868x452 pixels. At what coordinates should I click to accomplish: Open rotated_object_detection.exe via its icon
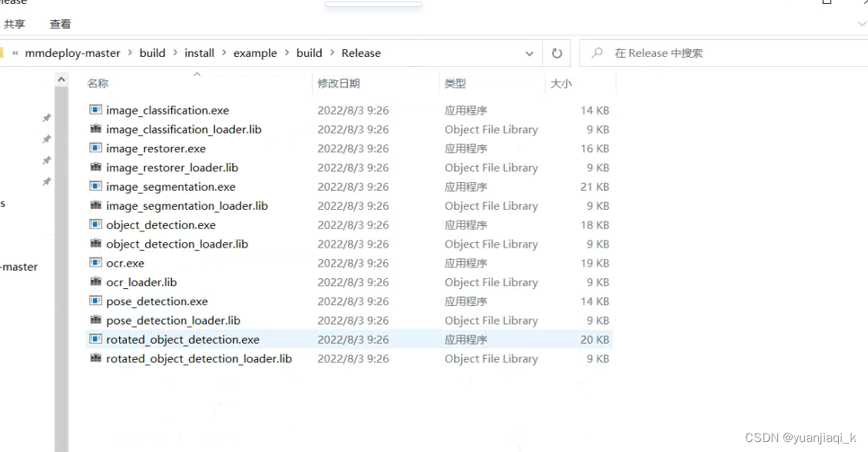(x=95, y=339)
